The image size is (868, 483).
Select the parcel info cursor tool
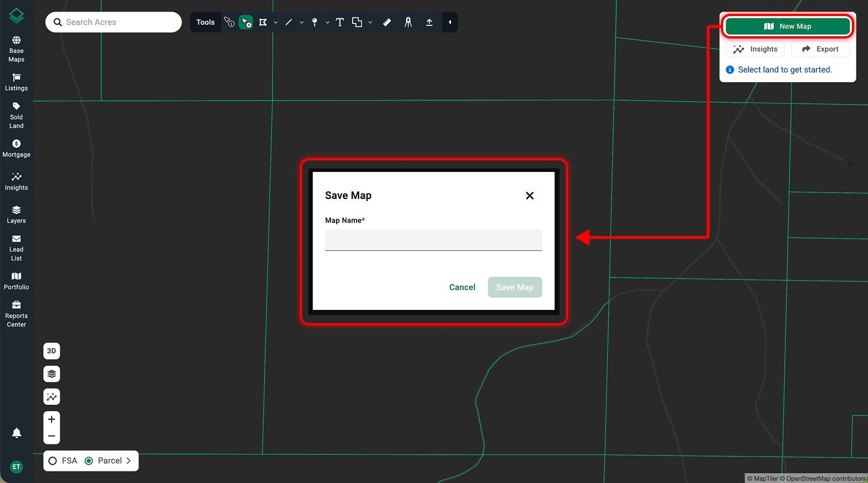[229, 22]
